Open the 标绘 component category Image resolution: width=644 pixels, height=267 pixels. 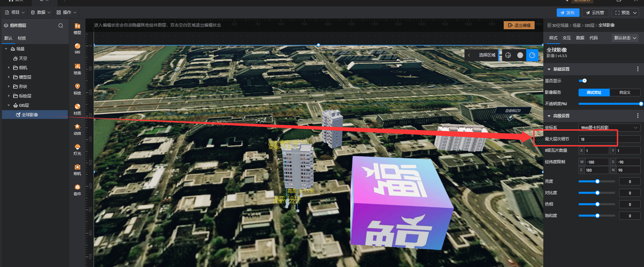tap(77, 89)
